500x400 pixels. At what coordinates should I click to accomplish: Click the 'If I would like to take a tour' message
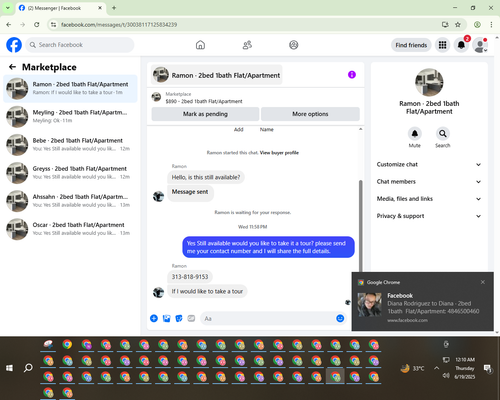(x=207, y=291)
